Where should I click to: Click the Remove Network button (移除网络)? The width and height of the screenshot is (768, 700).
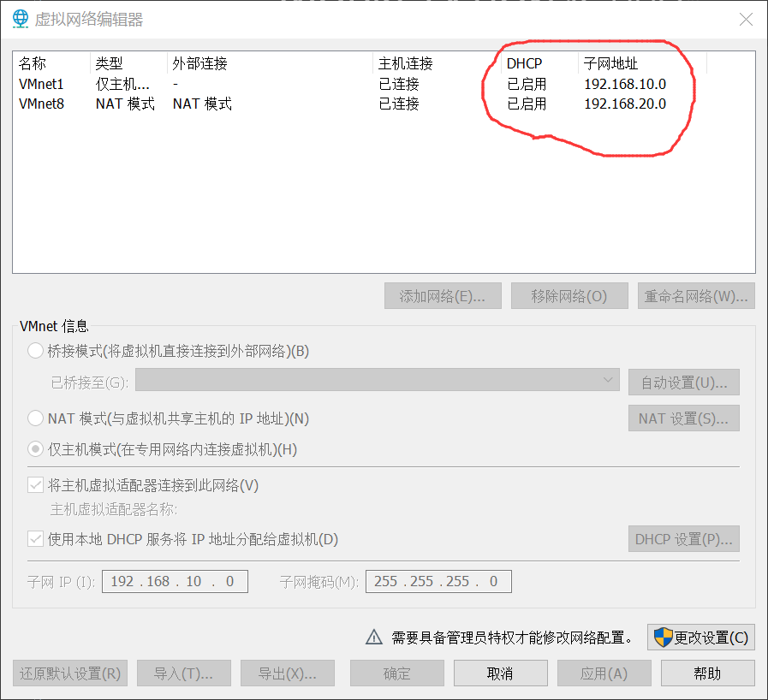click(569, 296)
